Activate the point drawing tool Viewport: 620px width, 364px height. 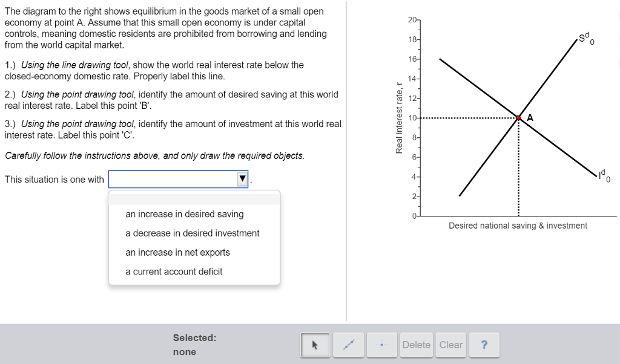tap(382, 345)
